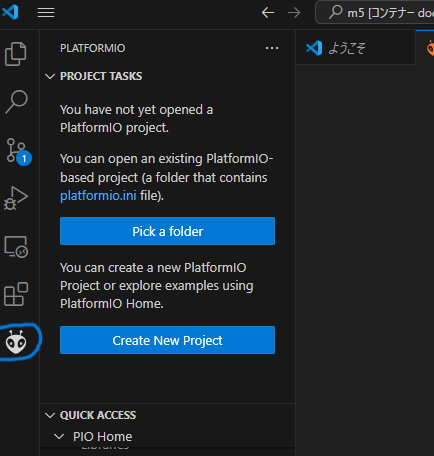The width and height of the screenshot is (434, 456).
Task: Open the Explorer view in the activity bar
Action: tap(16, 54)
